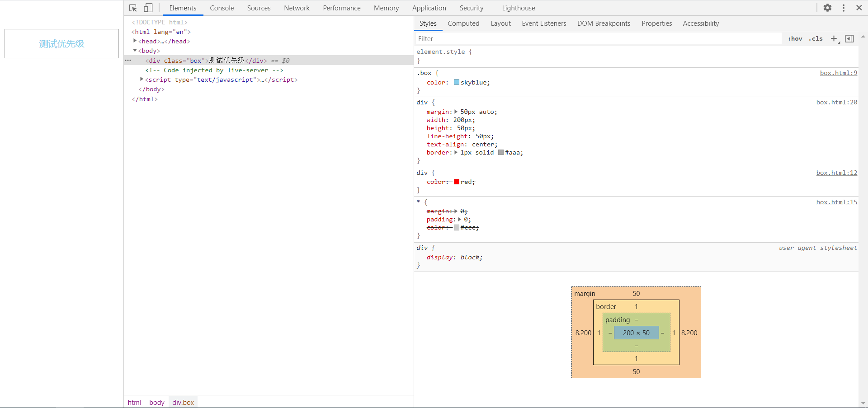Open the Network panel
868x408 pixels.
[297, 8]
